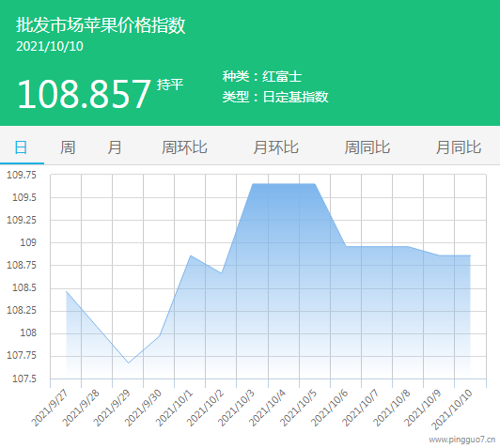
Task: Click the 2021/10/10 date under title
Action: pyautogui.click(x=50, y=47)
